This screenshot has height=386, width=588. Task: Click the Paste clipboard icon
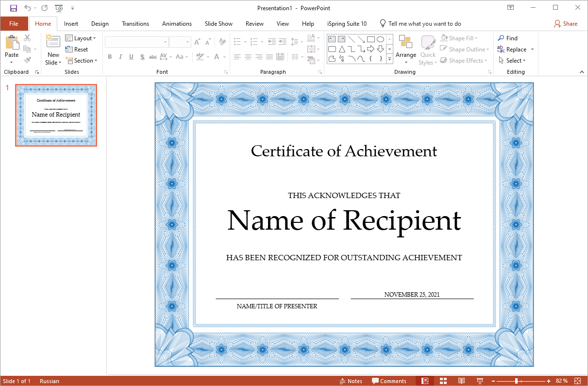[12, 44]
